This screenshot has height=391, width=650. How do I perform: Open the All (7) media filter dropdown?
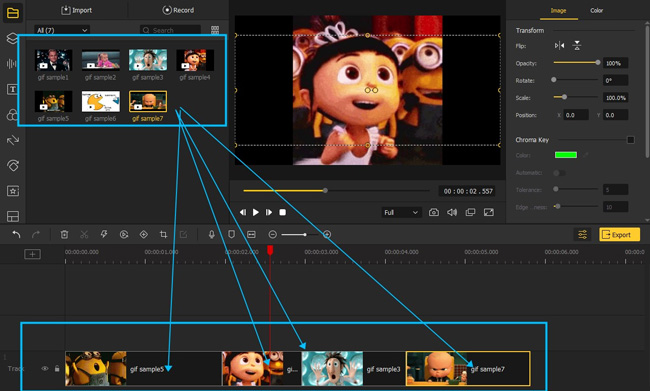coord(61,30)
